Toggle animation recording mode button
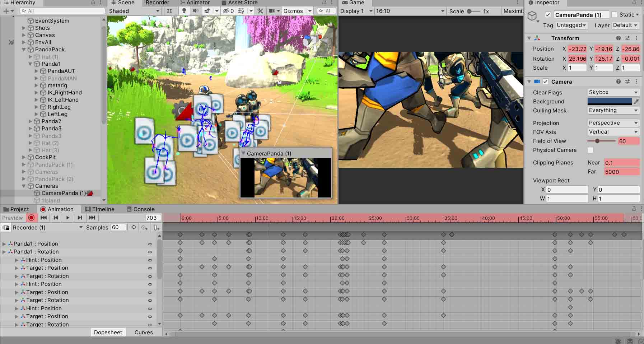The height and width of the screenshot is (344, 644). (x=32, y=218)
